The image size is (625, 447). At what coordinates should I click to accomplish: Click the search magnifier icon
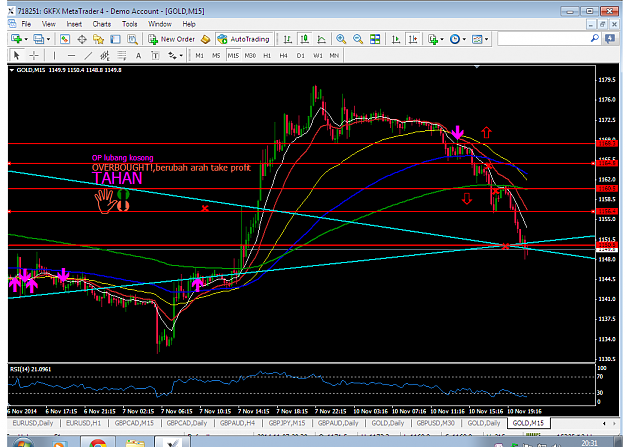tap(594, 39)
